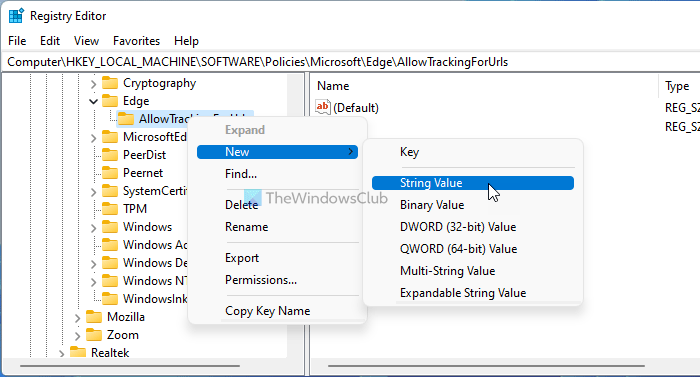The width and height of the screenshot is (700, 377).
Task: Open the Edit menu
Action: pos(50,41)
